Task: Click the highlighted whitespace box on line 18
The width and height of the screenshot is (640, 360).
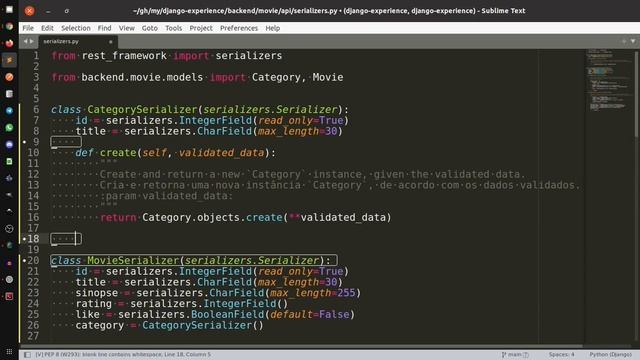Action: (66, 239)
